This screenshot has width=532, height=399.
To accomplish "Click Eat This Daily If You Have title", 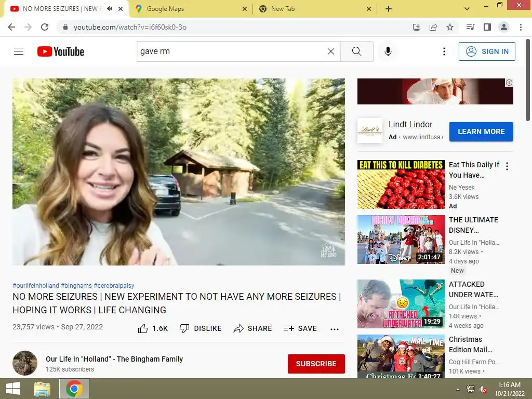I will [474, 170].
